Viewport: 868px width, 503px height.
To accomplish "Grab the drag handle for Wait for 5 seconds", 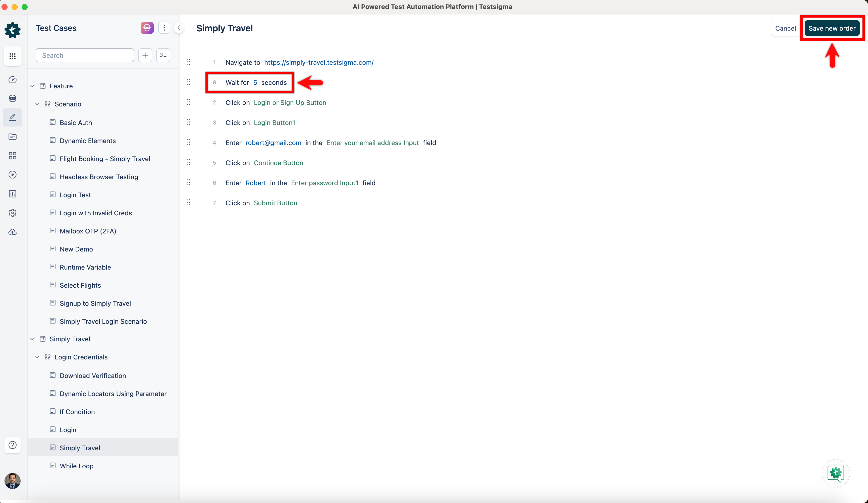I will [x=188, y=82].
